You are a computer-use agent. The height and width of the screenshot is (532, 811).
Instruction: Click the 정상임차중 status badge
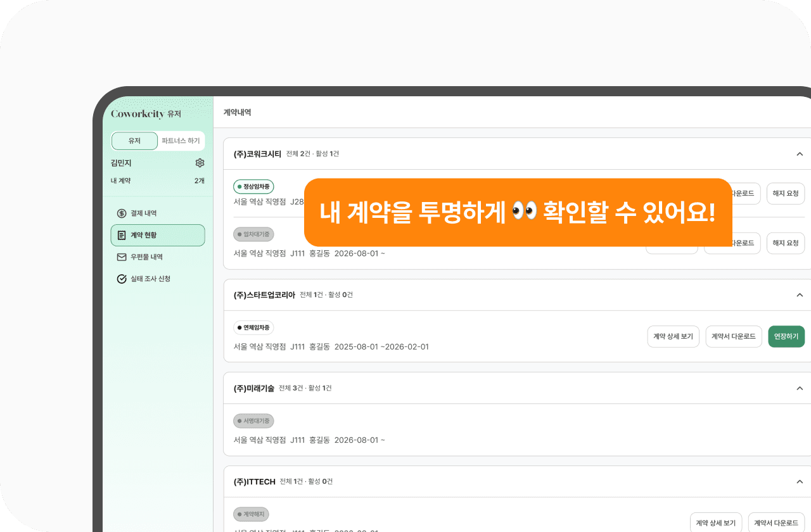click(x=253, y=187)
